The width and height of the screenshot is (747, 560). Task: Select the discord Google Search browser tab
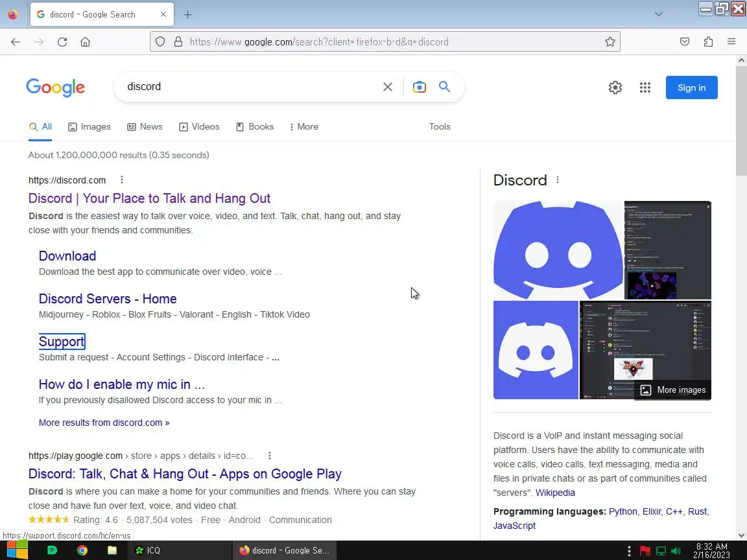[x=101, y=14]
